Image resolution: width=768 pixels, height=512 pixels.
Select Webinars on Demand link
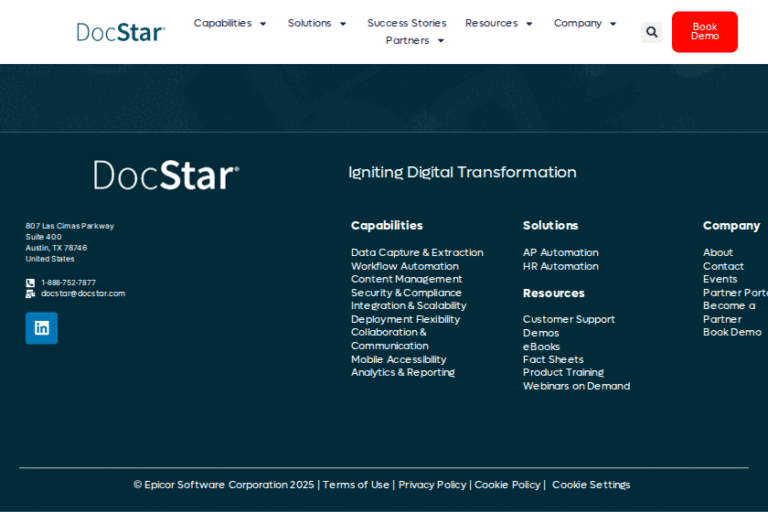[x=576, y=386]
